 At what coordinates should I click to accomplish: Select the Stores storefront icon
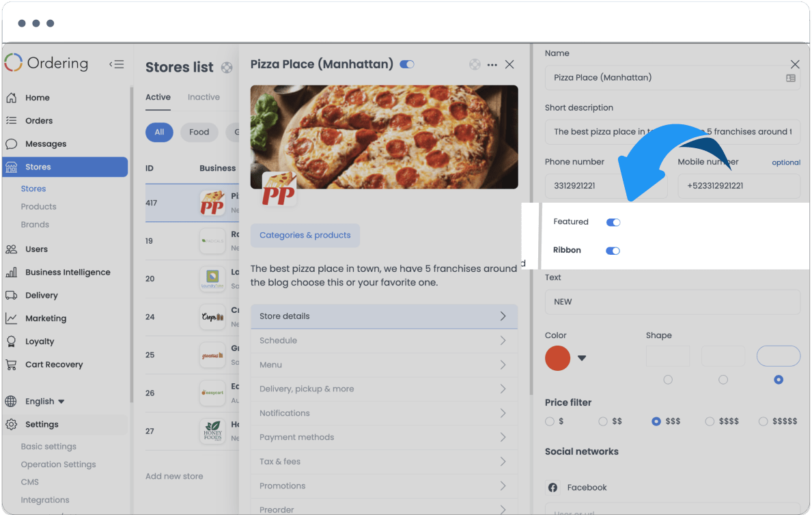pos(12,167)
